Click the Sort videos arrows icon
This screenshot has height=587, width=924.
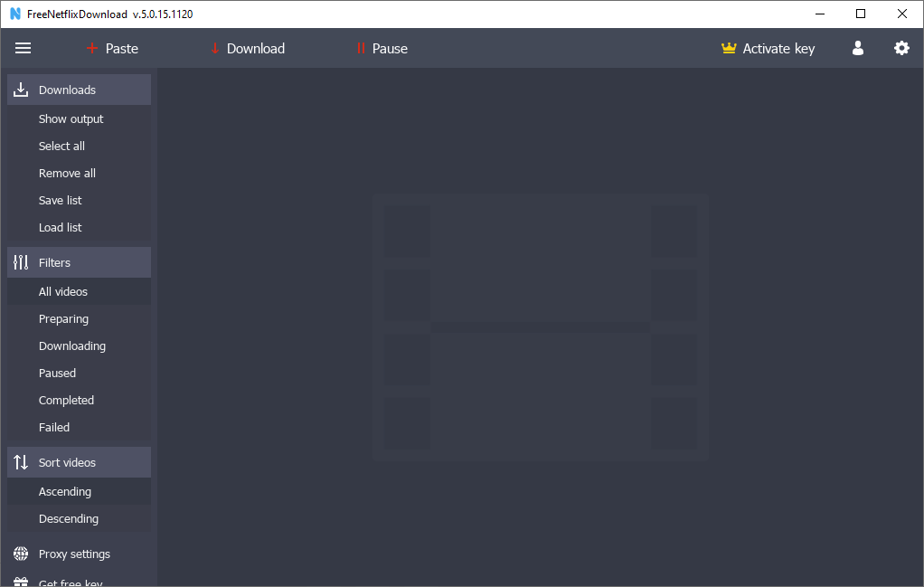point(21,462)
